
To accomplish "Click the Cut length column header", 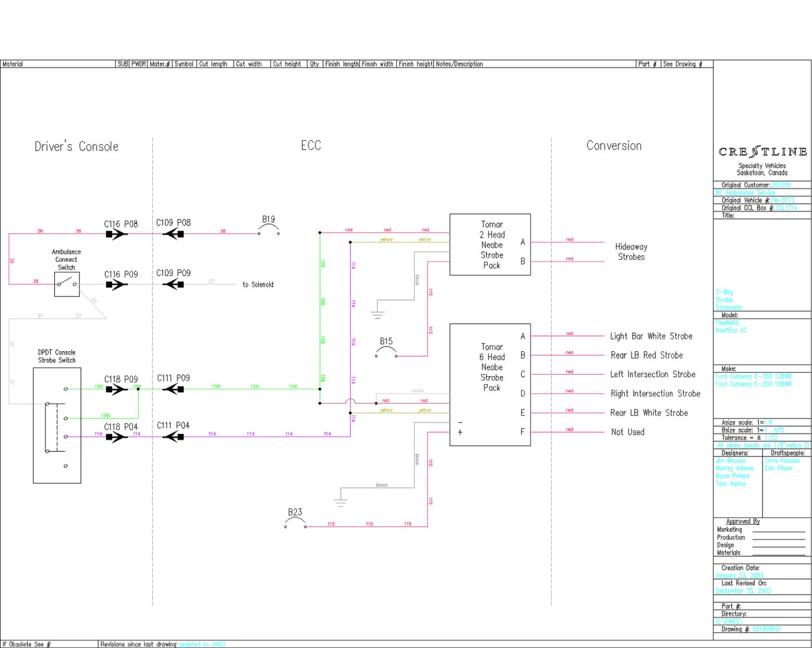I will (x=213, y=64).
